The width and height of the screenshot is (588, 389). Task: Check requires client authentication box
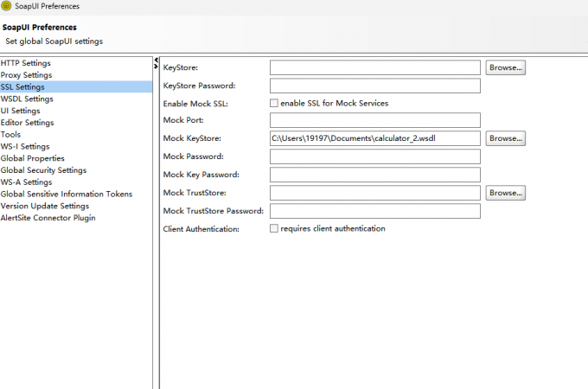pyautogui.click(x=274, y=228)
